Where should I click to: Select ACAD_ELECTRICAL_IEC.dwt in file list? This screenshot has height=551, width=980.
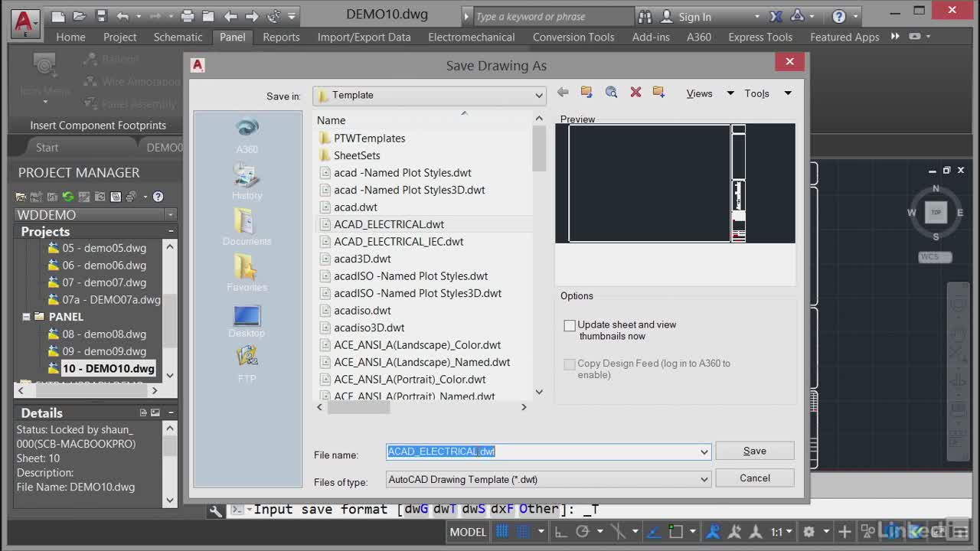[398, 242]
